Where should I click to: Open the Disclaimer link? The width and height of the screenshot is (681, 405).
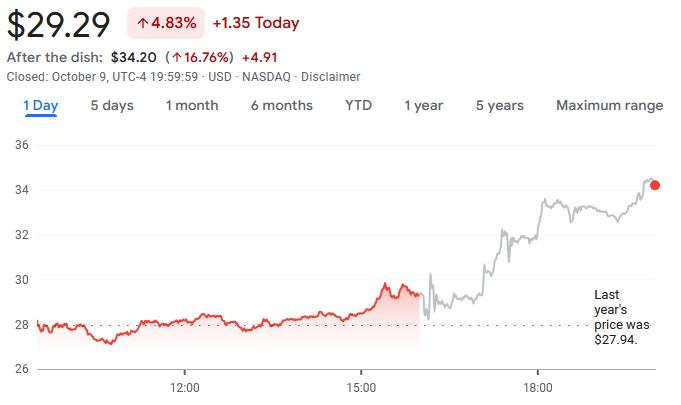pos(331,77)
